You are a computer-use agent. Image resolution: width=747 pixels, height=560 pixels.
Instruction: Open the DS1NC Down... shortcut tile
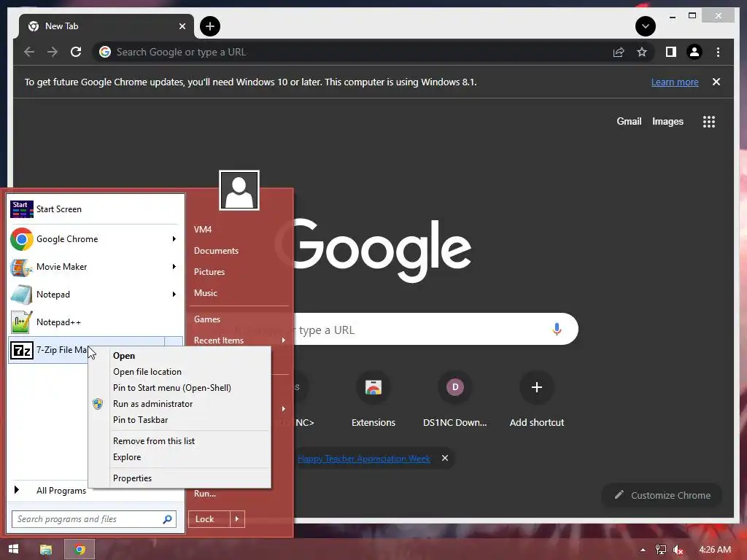(x=455, y=399)
